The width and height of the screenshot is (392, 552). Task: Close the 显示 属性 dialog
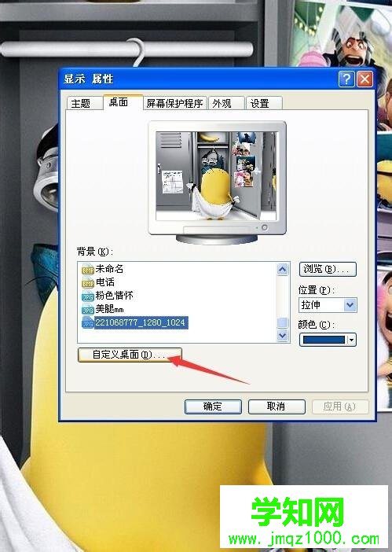365,79
